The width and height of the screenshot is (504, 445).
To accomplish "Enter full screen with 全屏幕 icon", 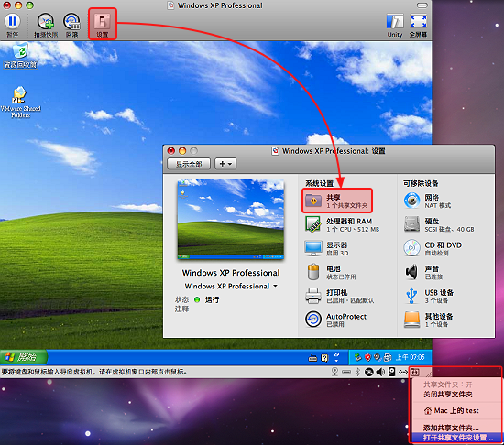I will 418,22.
